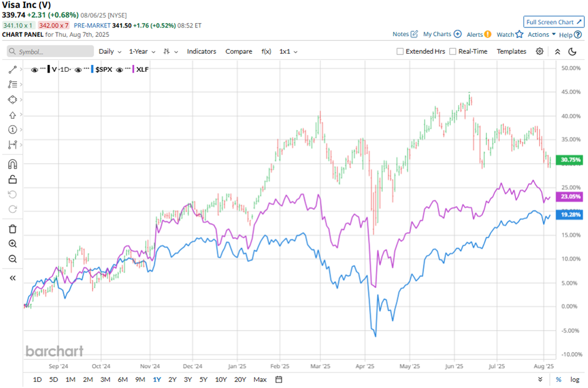Undo the last chart action
This screenshot has height=388, width=588.
click(x=13, y=194)
